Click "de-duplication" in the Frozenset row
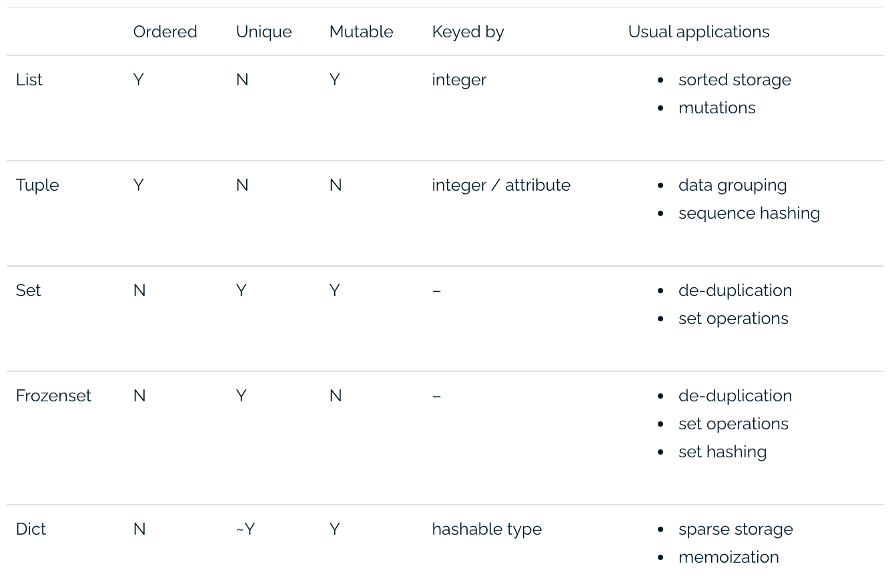 (735, 396)
